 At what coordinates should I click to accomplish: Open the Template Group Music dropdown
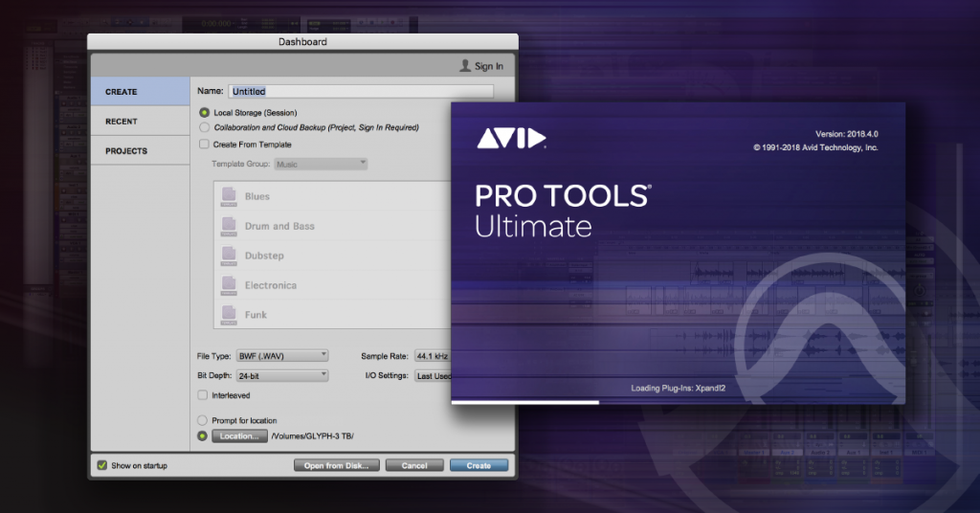[321, 164]
